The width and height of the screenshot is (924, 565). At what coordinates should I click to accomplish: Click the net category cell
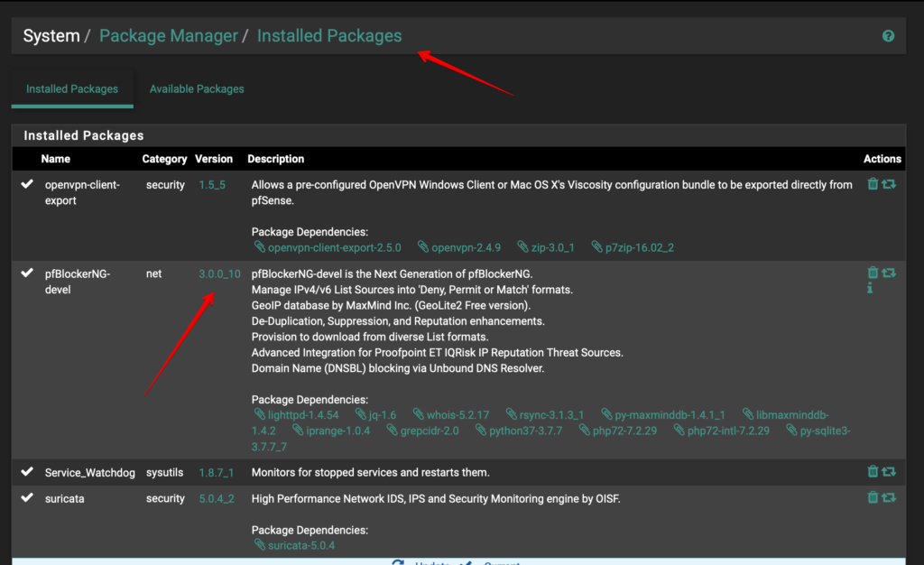coord(153,274)
